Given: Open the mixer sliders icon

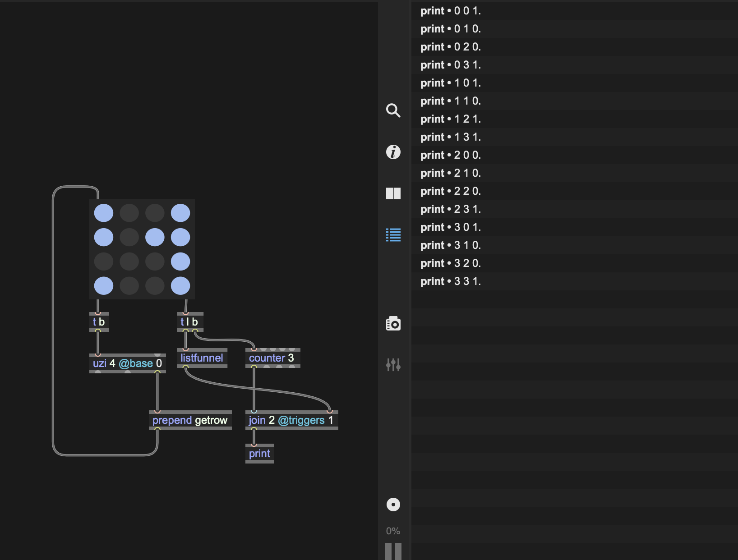Looking at the screenshot, I should (393, 364).
